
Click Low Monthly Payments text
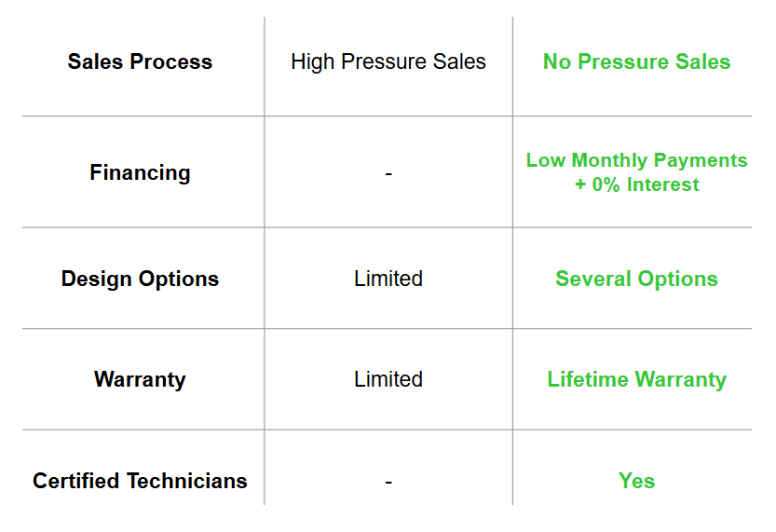click(x=636, y=160)
